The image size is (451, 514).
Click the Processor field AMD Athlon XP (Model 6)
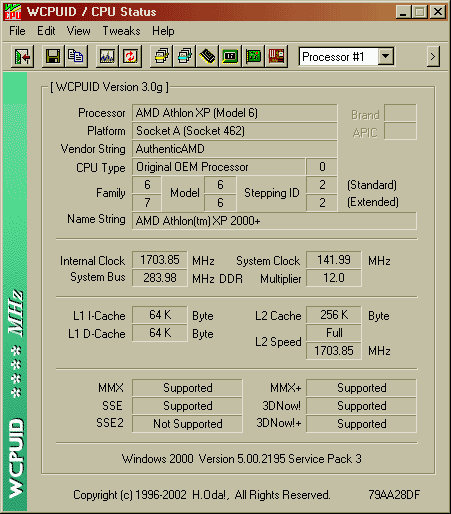tap(235, 113)
